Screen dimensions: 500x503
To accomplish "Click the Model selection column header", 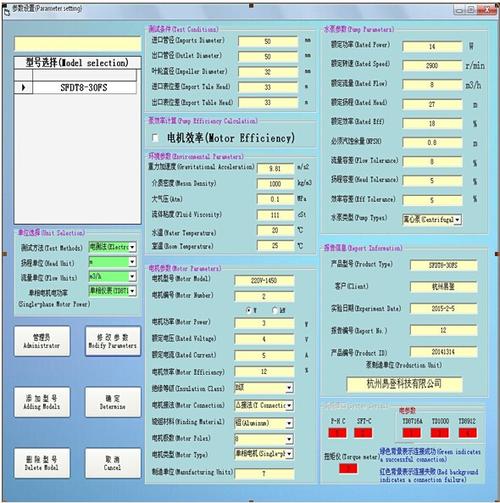I will (77, 63).
